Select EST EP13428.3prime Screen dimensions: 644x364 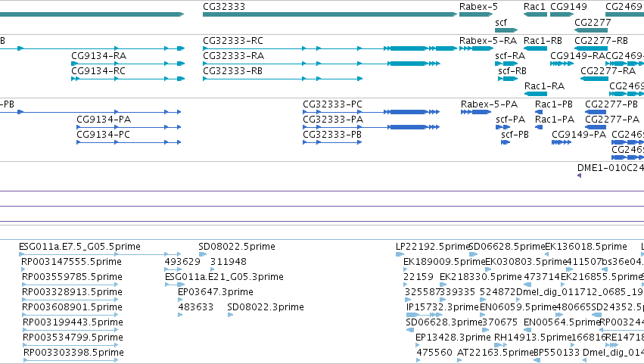[x=453, y=338]
